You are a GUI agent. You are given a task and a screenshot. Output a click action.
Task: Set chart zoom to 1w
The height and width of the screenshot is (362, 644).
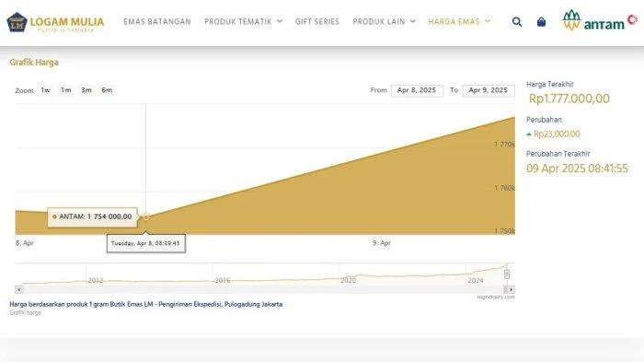[x=46, y=90]
